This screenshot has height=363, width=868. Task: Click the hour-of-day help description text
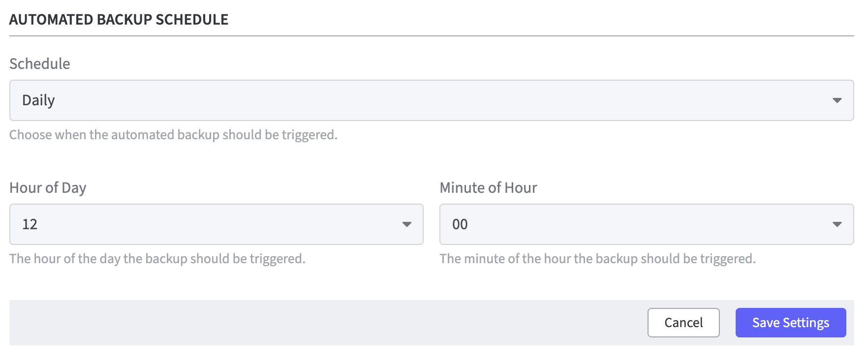point(157,259)
